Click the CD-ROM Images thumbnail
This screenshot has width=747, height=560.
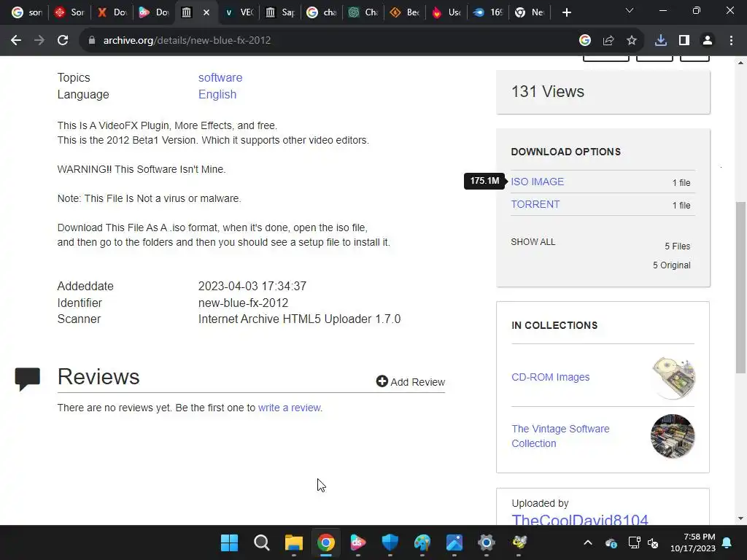(x=673, y=378)
